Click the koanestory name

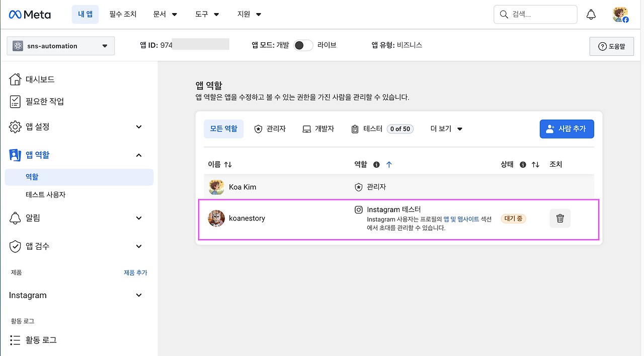(x=247, y=218)
